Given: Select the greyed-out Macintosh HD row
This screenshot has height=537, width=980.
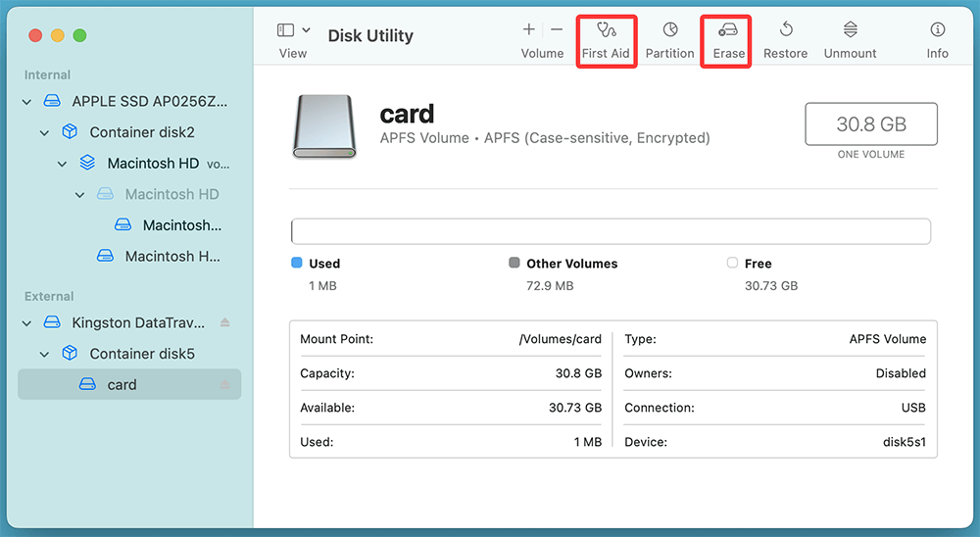Looking at the screenshot, I should (130, 194).
